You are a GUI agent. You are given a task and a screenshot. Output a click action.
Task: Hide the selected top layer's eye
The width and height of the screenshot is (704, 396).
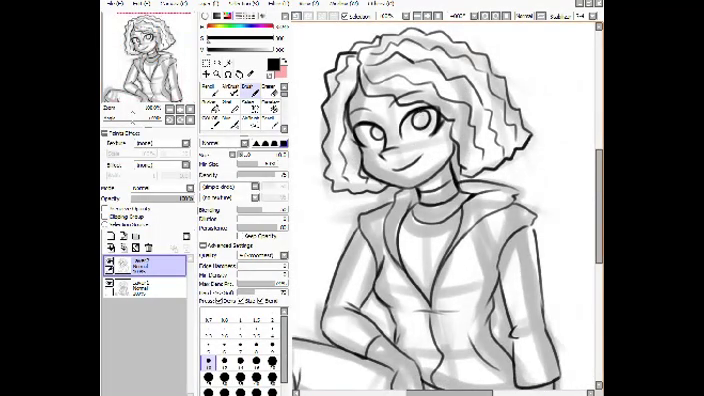[x=109, y=261]
